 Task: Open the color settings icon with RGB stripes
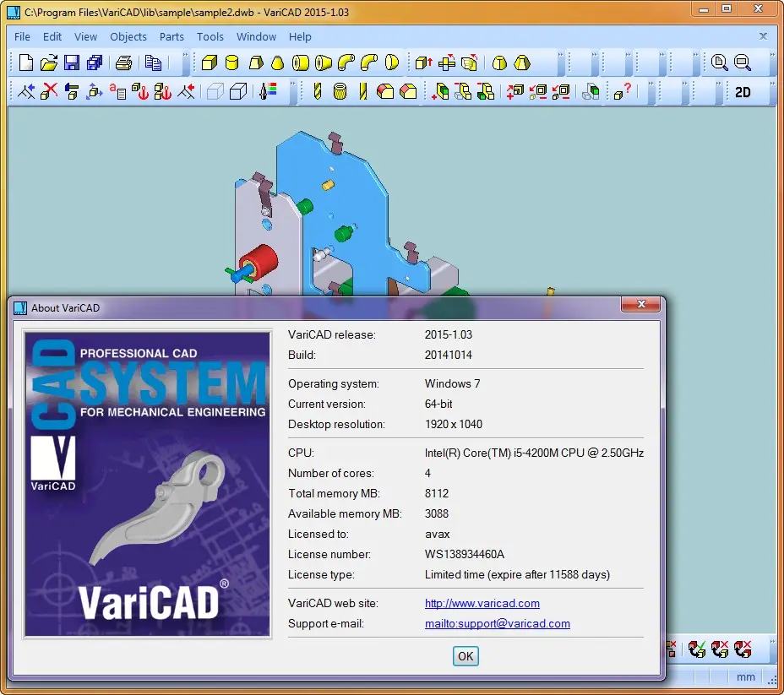269,91
